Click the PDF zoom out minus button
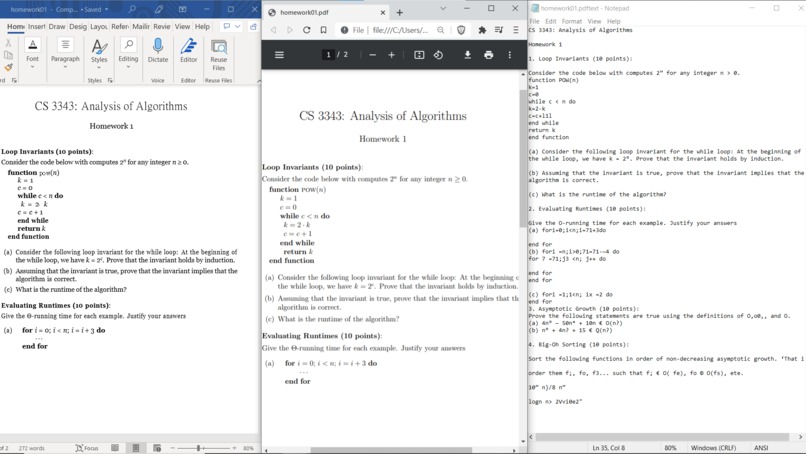Screen dimensions: 806x454 373,55
